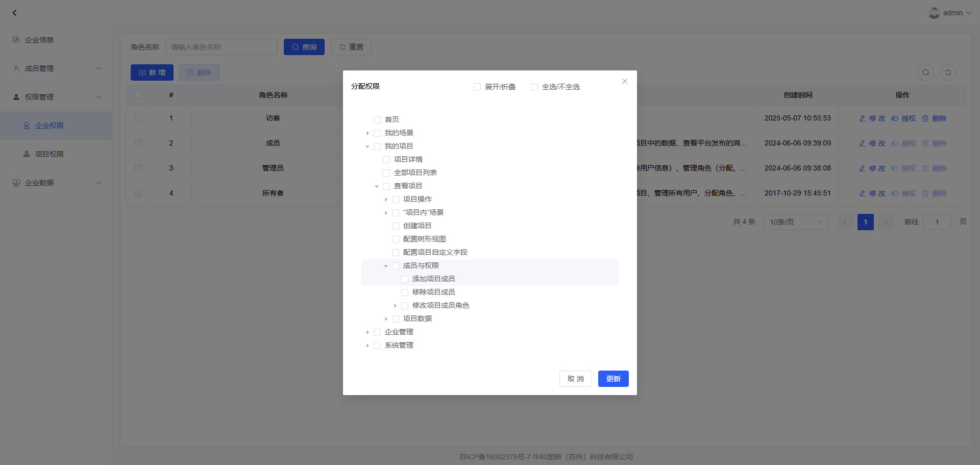This screenshot has height=465, width=980.
Task: Collapse the 成员与权限 tree node
Action: pos(386,266)
